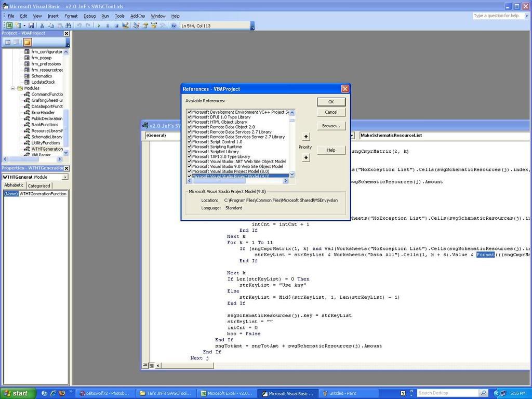Click the Break pause icon
532x399 pixels.
(108, 25)
